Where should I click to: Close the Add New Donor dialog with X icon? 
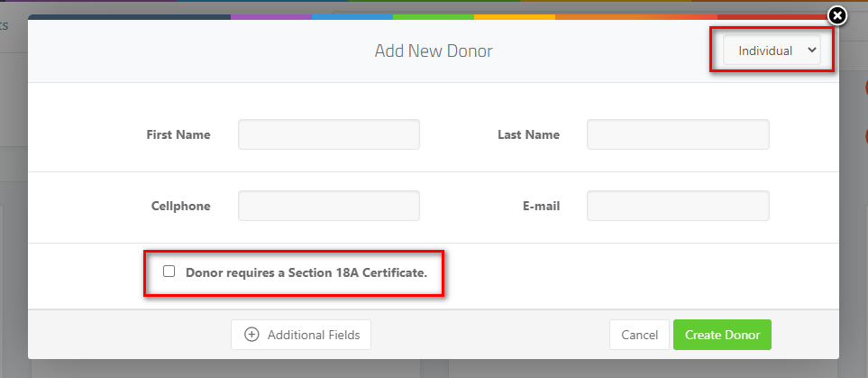pos(837,16)
